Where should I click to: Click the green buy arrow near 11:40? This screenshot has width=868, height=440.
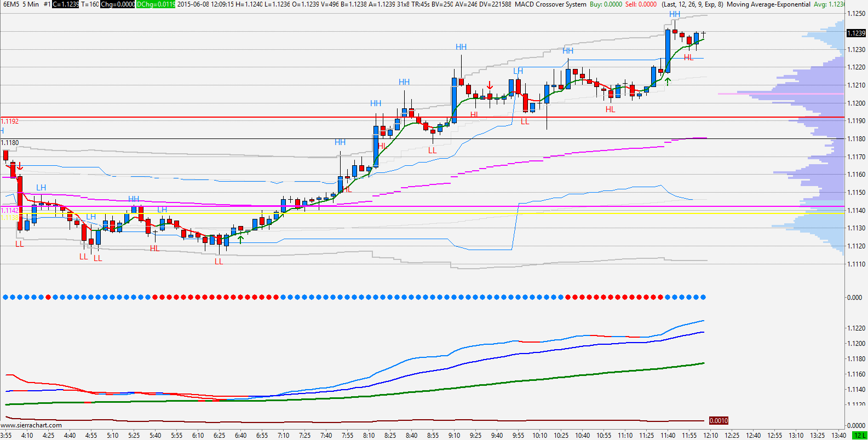tap(668, 82)
